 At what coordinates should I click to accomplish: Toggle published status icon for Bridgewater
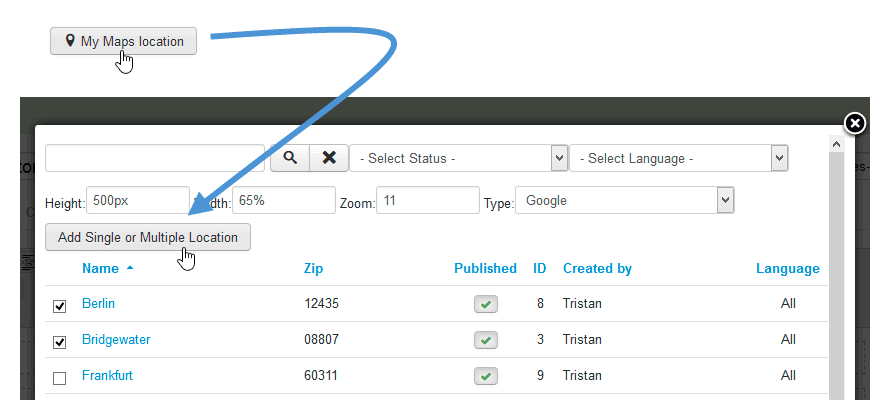[x=486, y=340]
